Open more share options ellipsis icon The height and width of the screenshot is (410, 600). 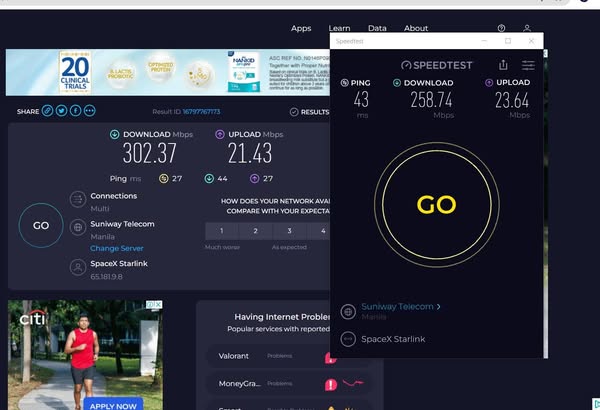pos(90,111)
